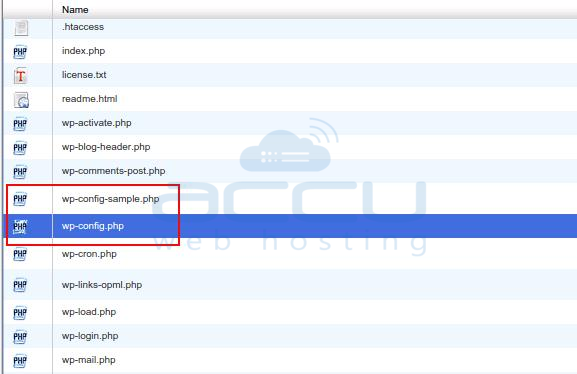
Task: Select the wp-comments-post.php file name
Action: (113, 171)
